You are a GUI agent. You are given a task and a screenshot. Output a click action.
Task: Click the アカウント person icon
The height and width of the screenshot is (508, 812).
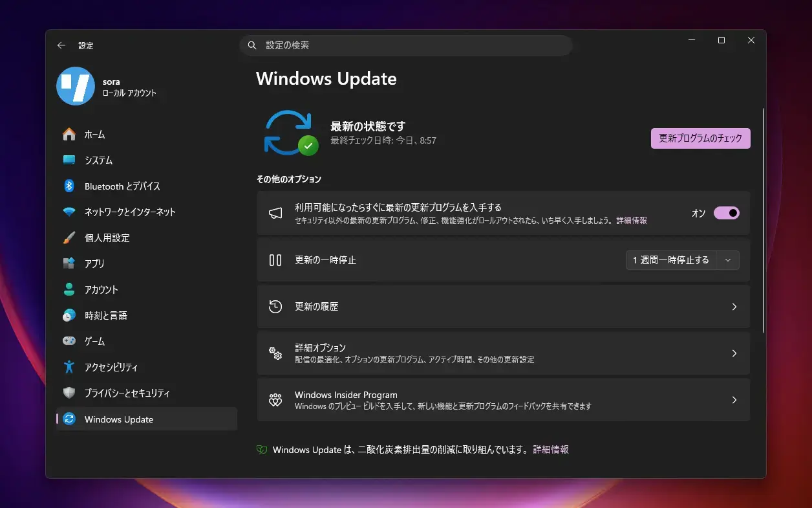coord(69,289)
